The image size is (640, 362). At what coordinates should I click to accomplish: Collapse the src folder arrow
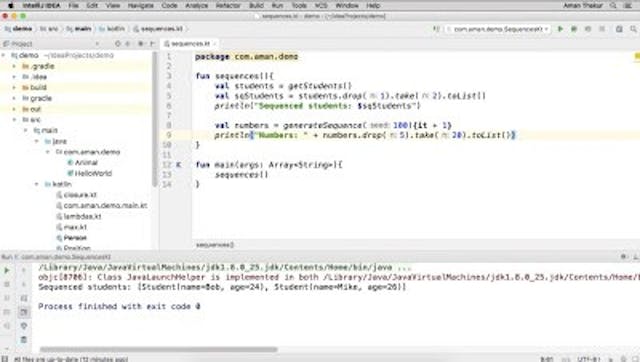[14, 120]
